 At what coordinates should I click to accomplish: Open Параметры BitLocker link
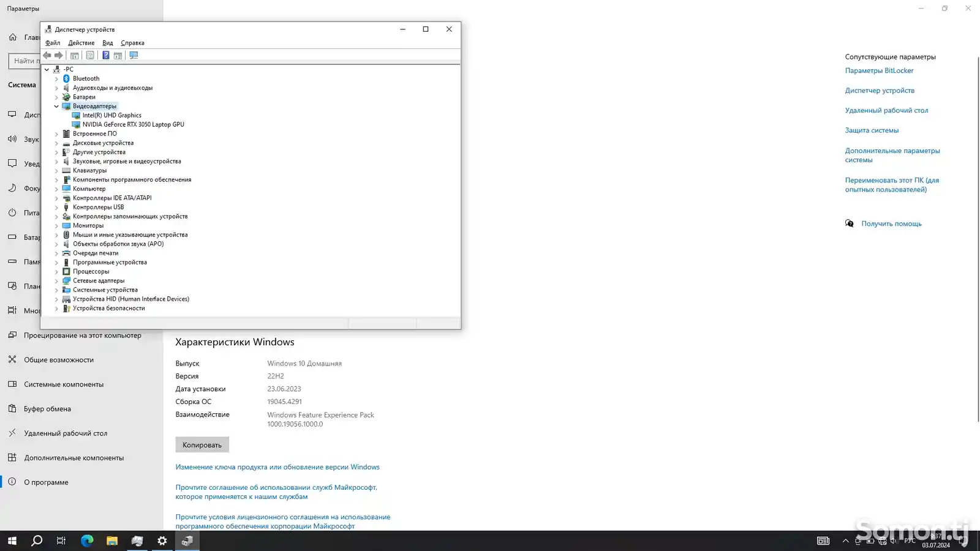(x=879, y=70)
